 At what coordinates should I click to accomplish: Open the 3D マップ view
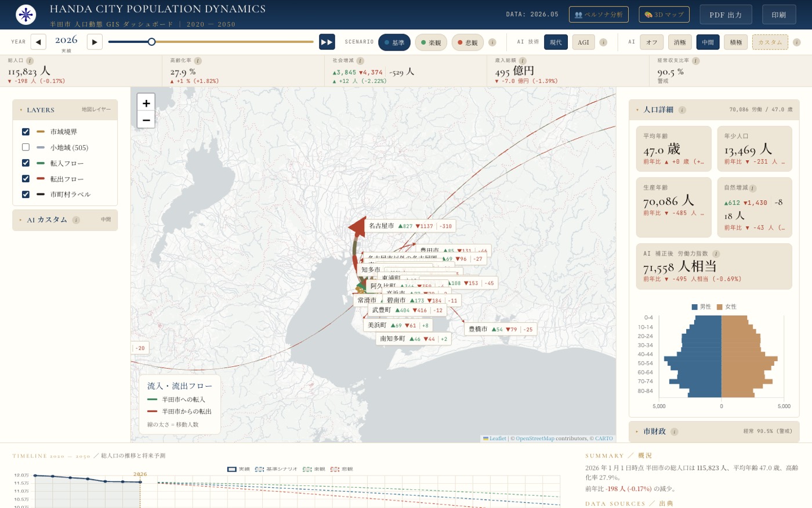click(x=664, y=15)
